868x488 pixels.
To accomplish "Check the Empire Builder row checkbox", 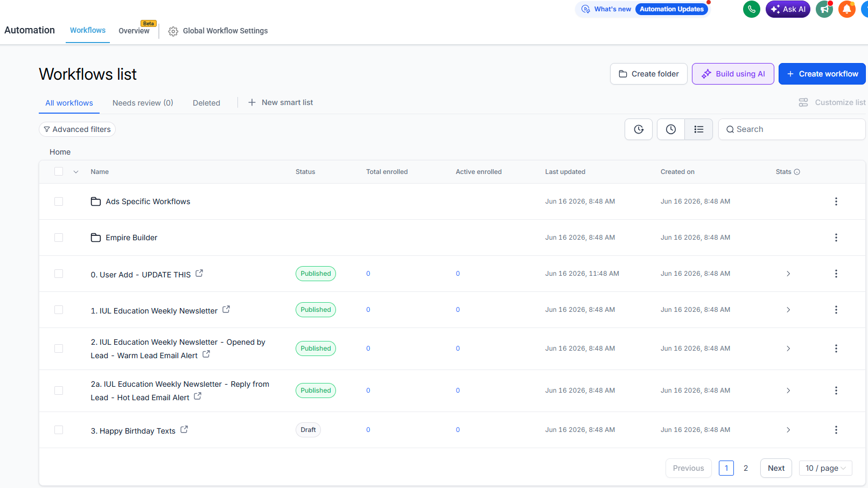I will [x=59, y=238].
